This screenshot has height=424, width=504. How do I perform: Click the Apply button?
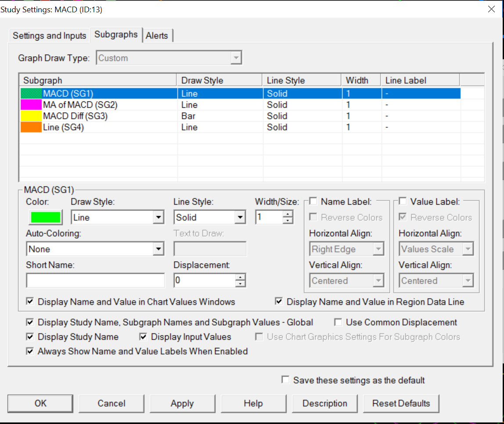tap(182, 403)
